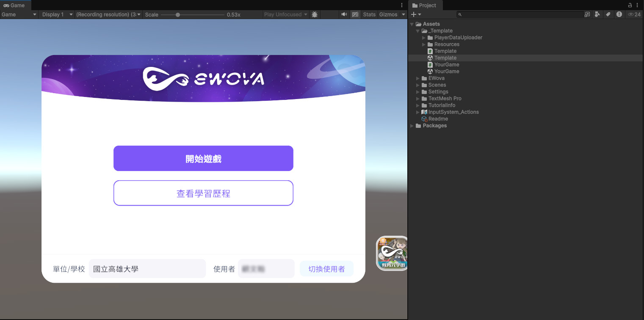Select the YourGame C# script icon
Screen dimensions: 644x320
(x=430, y=65)
